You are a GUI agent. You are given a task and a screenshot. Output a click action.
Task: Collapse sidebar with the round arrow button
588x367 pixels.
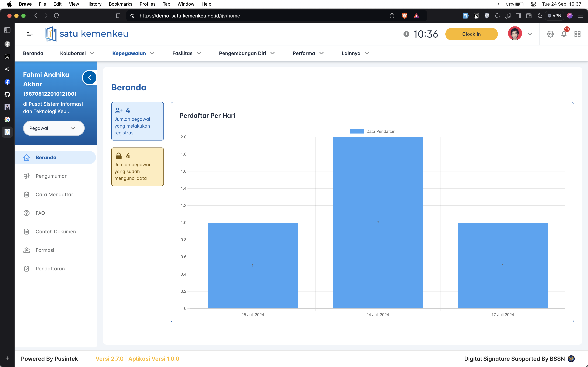coord(90,78)
